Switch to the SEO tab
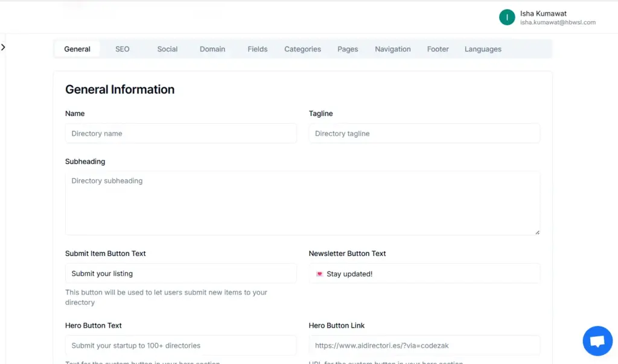The image size is (618, 364). point(122,49)
